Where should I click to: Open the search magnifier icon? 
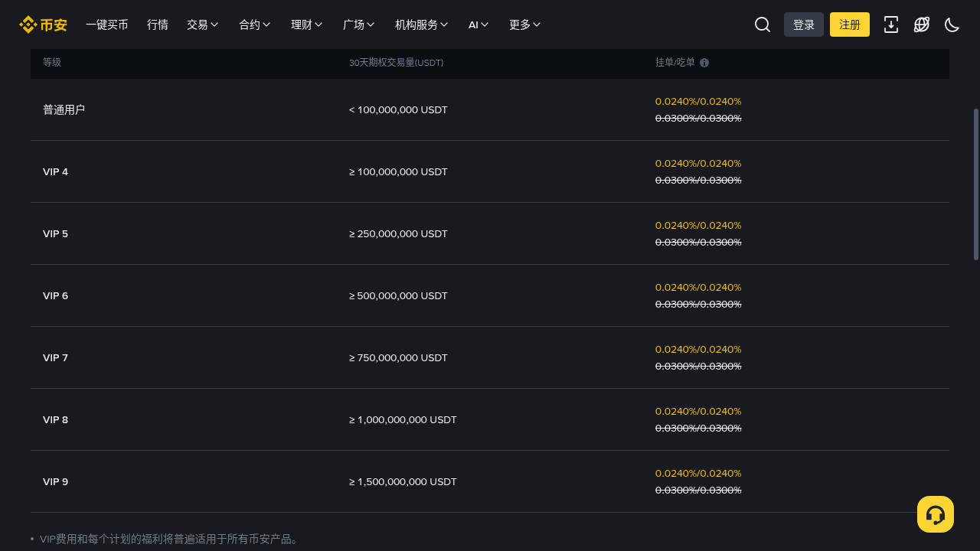(x=763, y=24)
